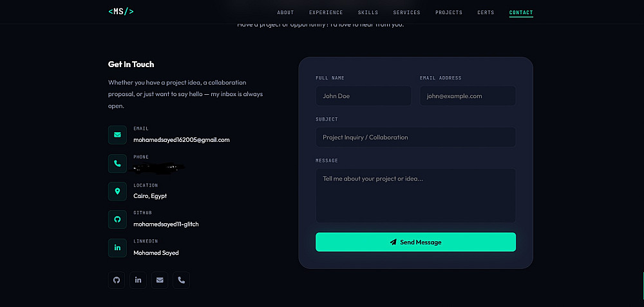Open LinkedIn from bottom social icon row

138,280
